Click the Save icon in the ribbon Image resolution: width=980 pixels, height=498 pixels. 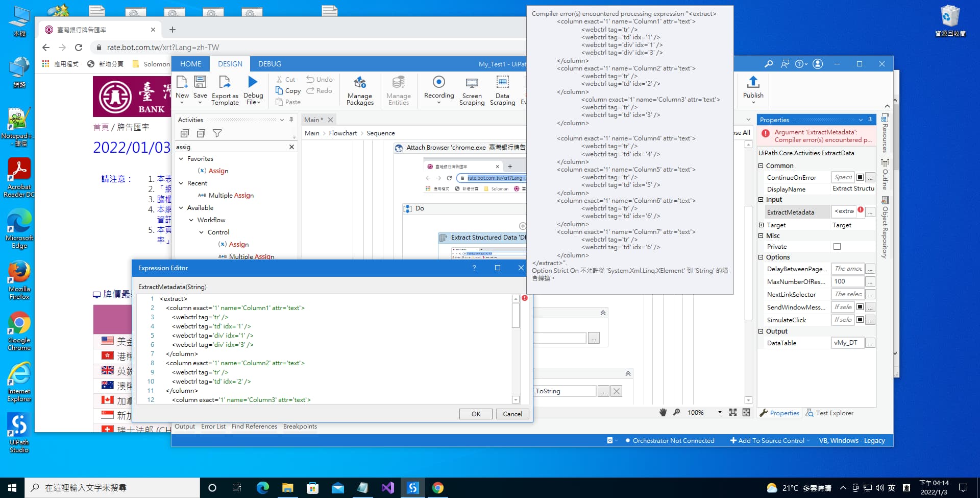pyautogui.click(x=200, y=82)
